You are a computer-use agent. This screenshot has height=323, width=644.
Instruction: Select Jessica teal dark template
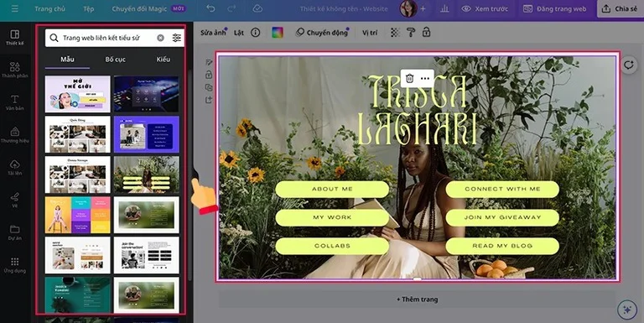point(78,295)
